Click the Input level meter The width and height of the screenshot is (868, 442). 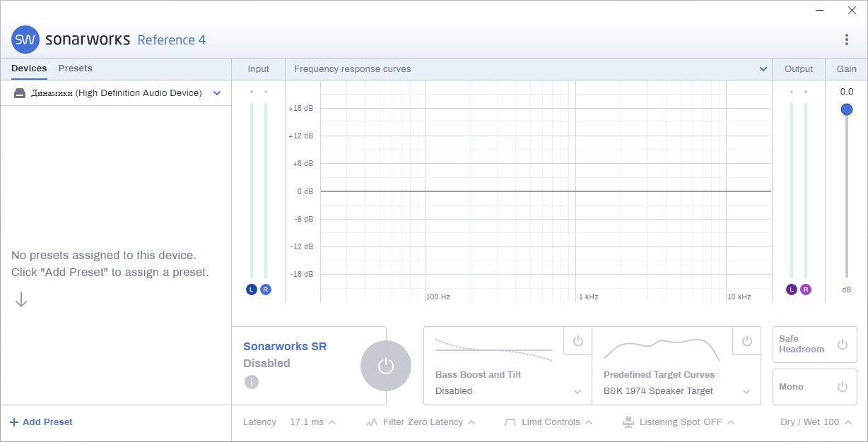pyautogui.click(x=259, y=190)
